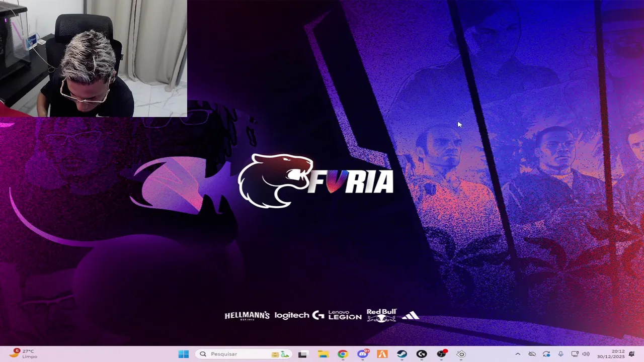Open Task View from the taskbar
The image size is (644, 362).
[302, 354]
